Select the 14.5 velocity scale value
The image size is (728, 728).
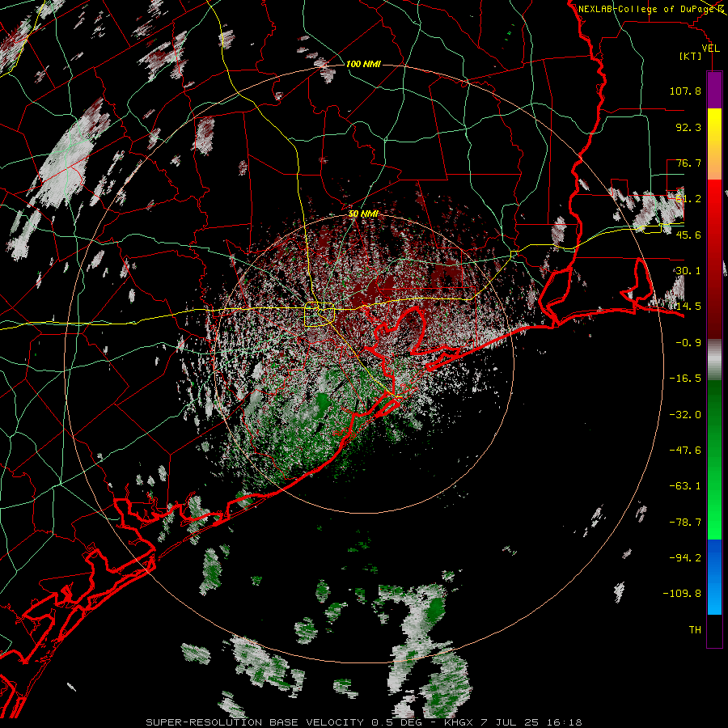pyautogui.click(x=688, y=307)
